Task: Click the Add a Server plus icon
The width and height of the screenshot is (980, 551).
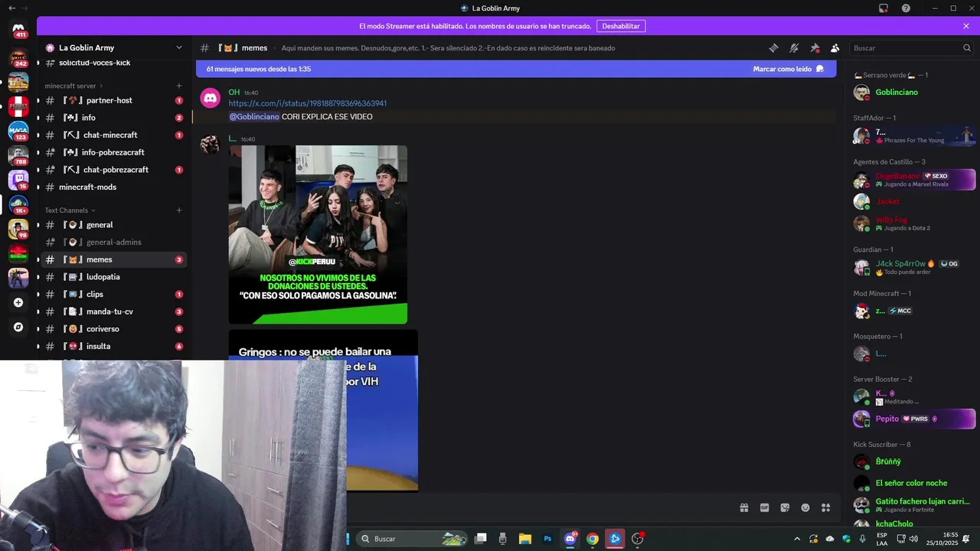Action: (x=18, y=302)
